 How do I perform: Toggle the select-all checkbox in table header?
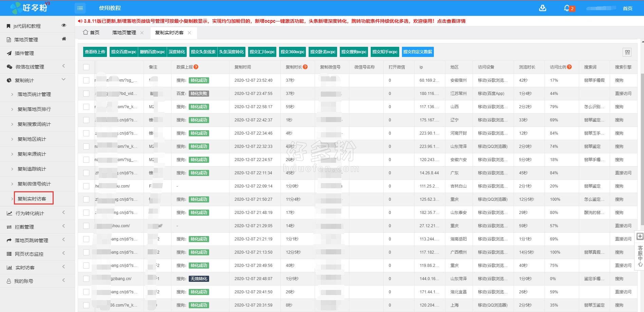click(x=86, y=67)
